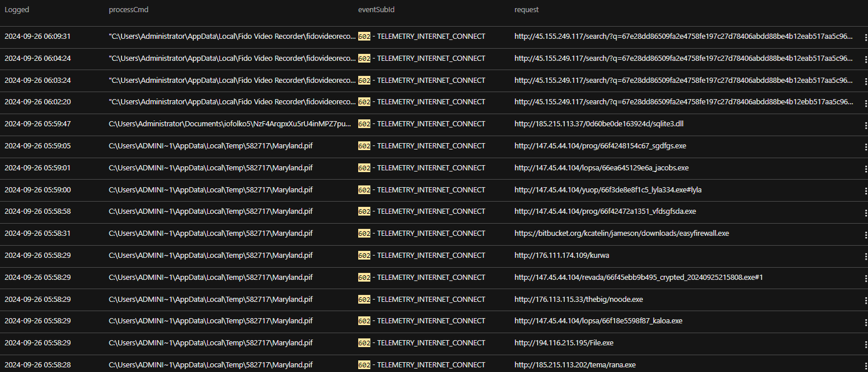Select the iofolko5 Documents processCmd cell
The image size is (868, 372).
pos(230,124)
